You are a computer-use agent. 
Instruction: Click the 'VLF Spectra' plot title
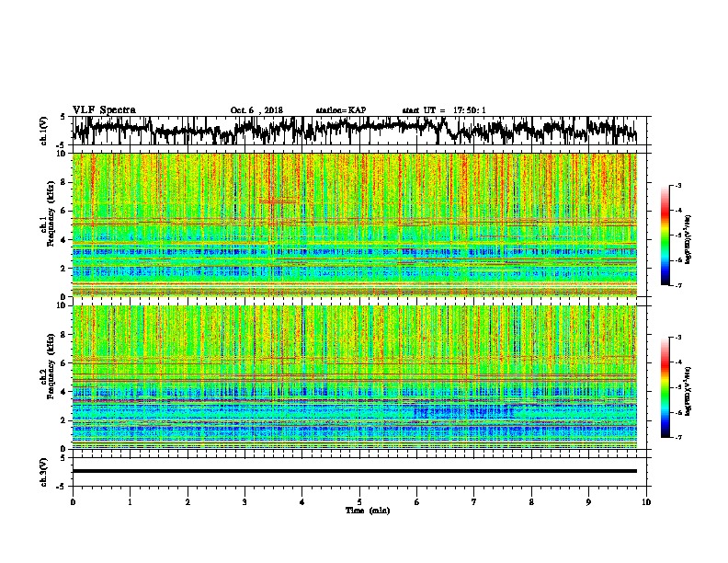[x=104, y=110]
